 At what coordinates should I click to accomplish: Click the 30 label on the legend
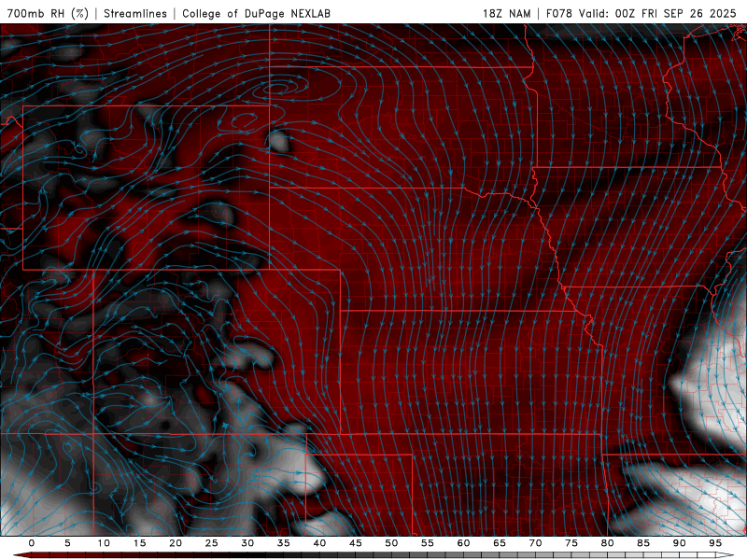tap(247, 543)
